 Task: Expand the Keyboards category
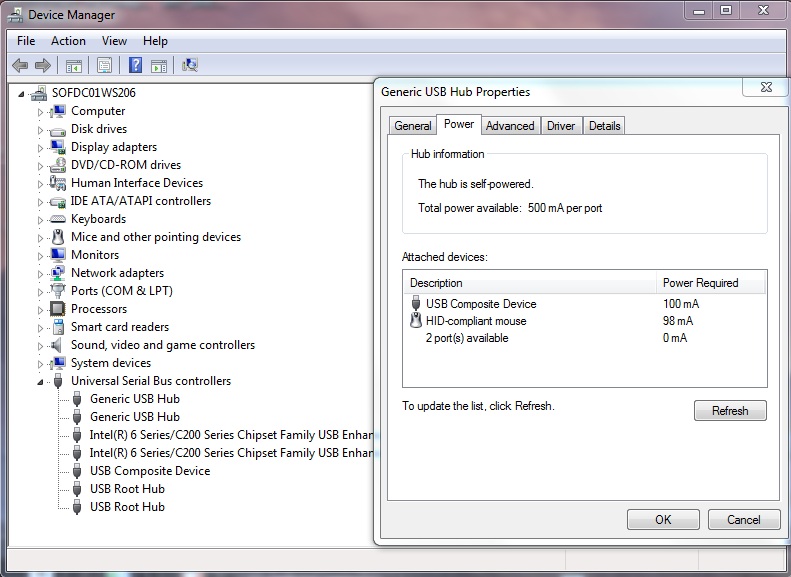[41, 220]
